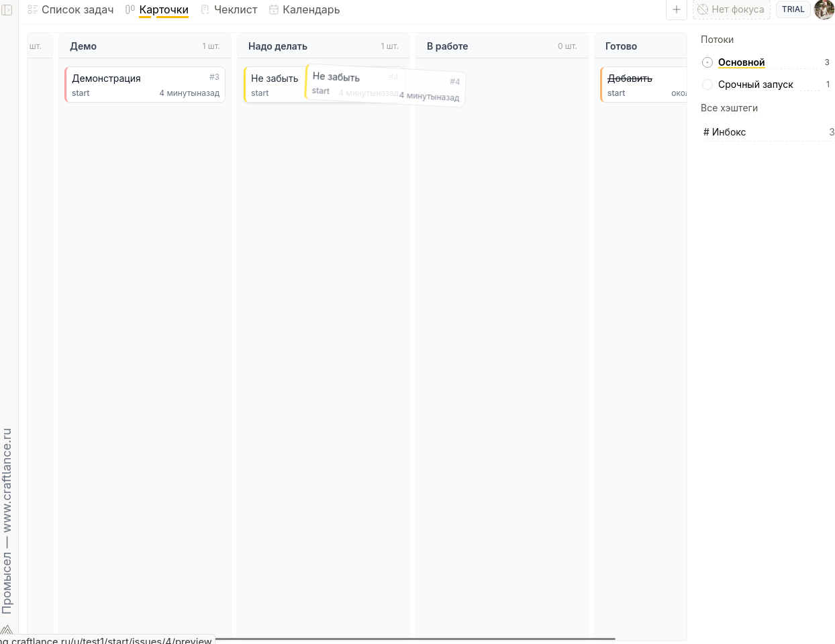Screen dimensions: 835x644
Task: Click the Craftlance logo at bottom left
Action: pyautogui.click(x=6, y=631)
